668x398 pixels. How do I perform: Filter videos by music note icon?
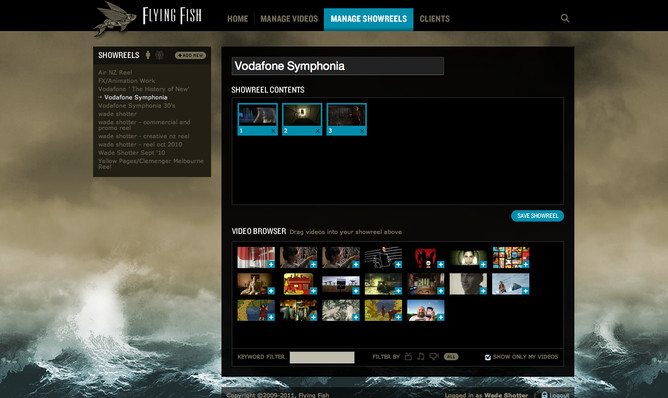[421, 356]
